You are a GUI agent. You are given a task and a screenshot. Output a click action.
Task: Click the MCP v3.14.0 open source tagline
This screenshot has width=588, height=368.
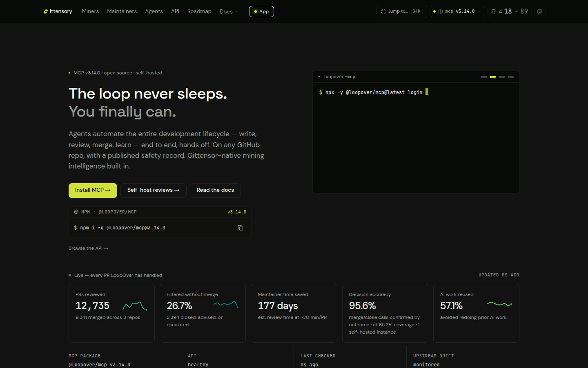point(118,73)
